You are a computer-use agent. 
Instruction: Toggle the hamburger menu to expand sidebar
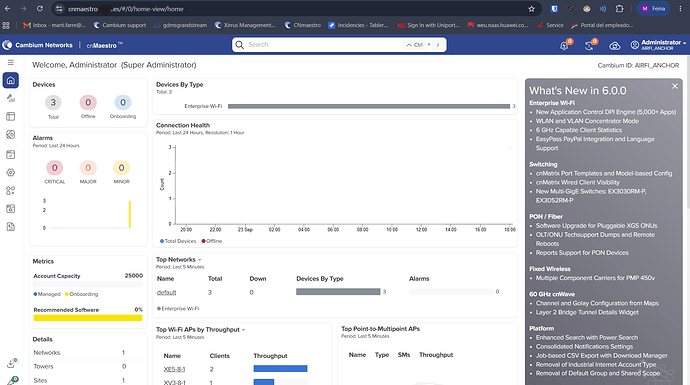pyautogui.click(x=11, y=62)
